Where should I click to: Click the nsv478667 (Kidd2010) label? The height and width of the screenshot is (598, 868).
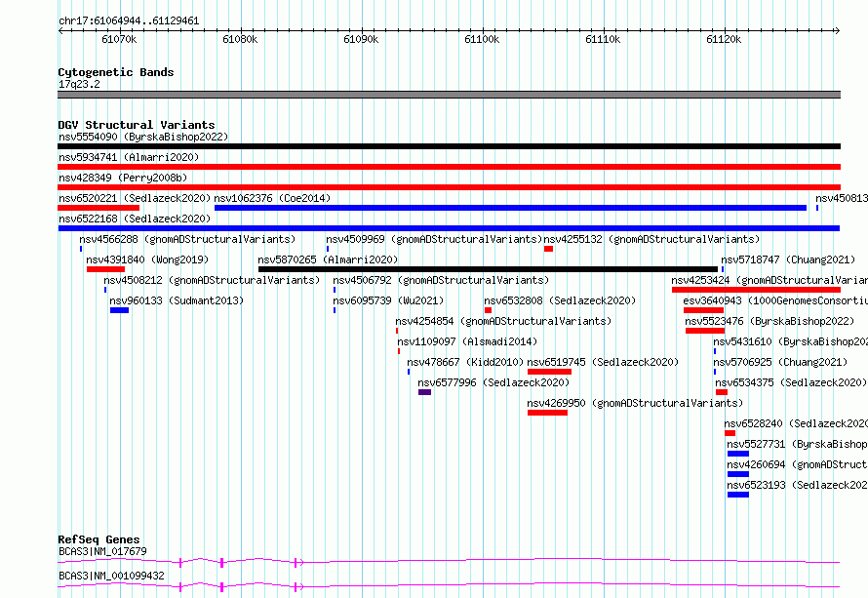(x=465, y=362)
